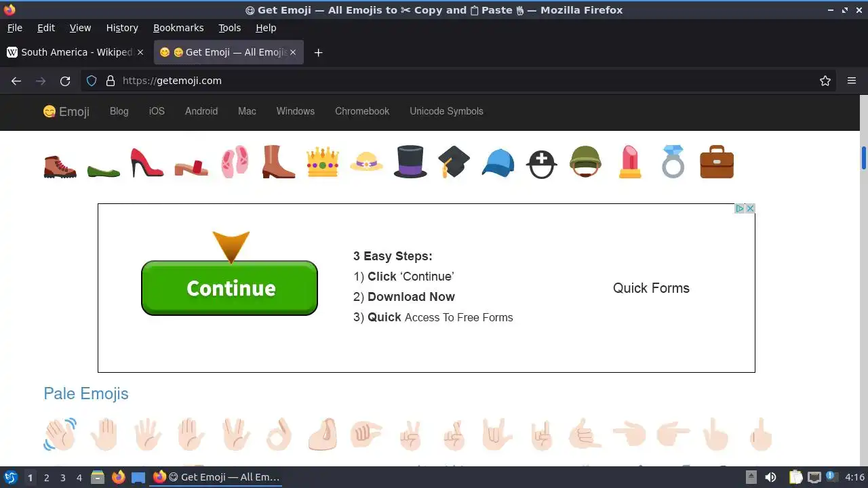Copy the diamond ring emoji
The image size is (868, 488).
[x=673, y=163]
